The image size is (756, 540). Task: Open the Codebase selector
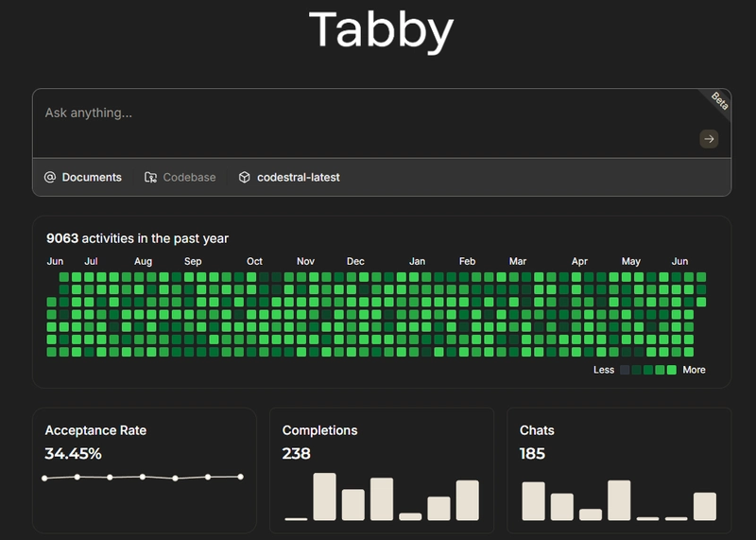pos(180,177)
